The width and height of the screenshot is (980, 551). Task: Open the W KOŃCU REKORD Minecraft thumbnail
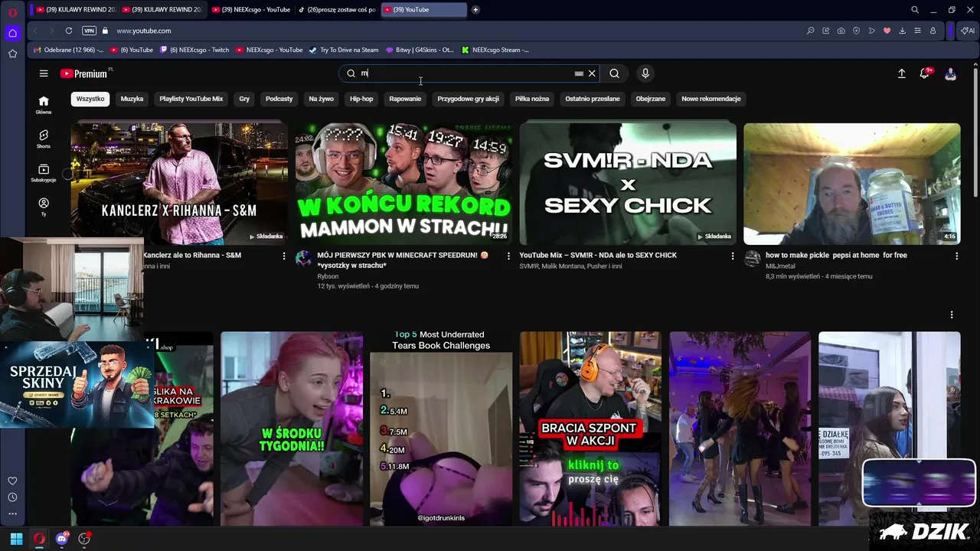click(403, 184)
